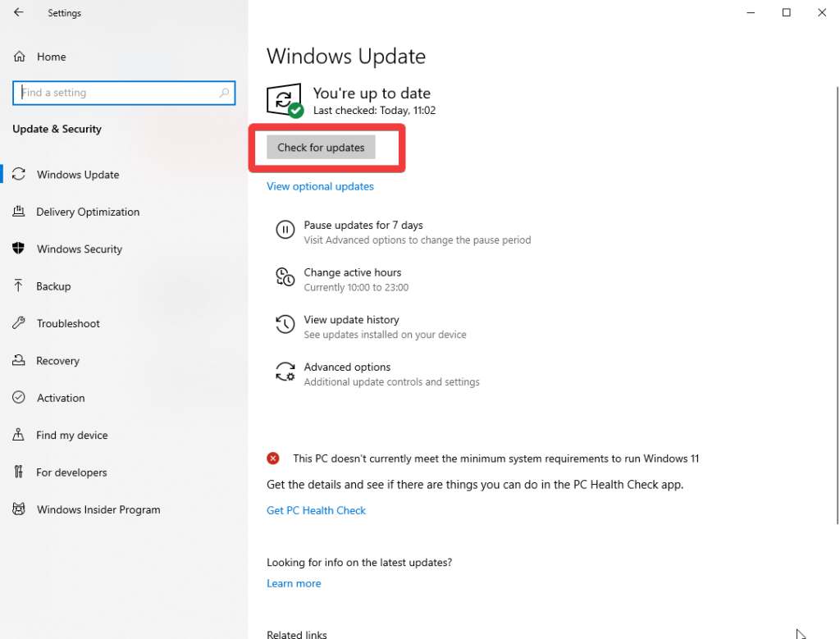Viewport: 840px width, 639px height.
Task: Click the For developers tools icon
Action: click(19, 472)
